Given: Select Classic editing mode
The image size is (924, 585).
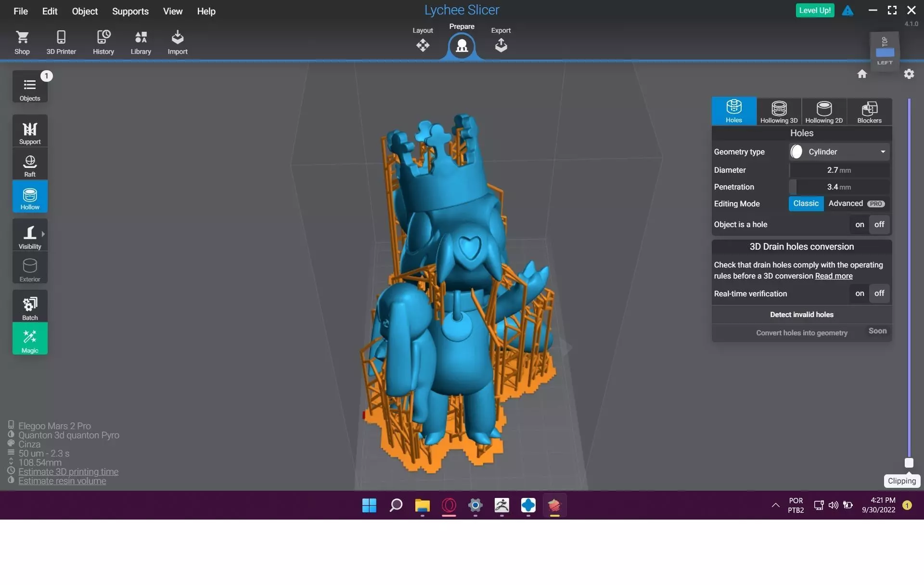Looking at the screenshot, I should (x=806, y=203).
